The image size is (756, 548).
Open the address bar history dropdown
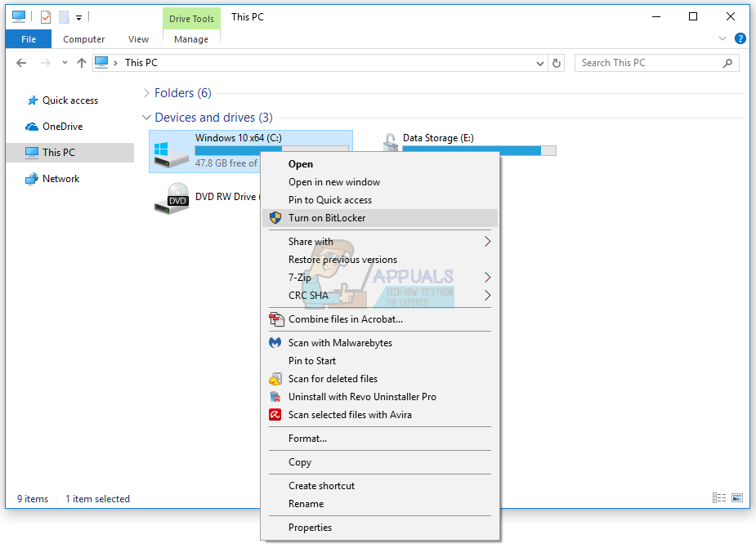pos(540,63)
